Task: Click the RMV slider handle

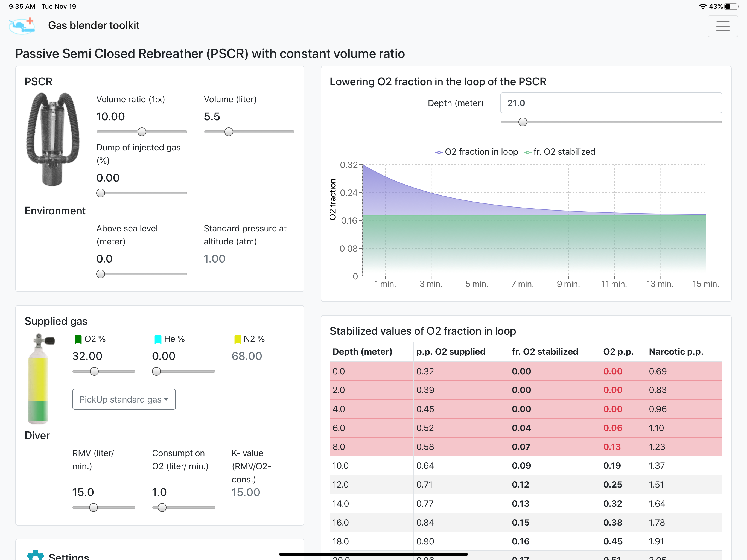Action: [x=94, y=507]
